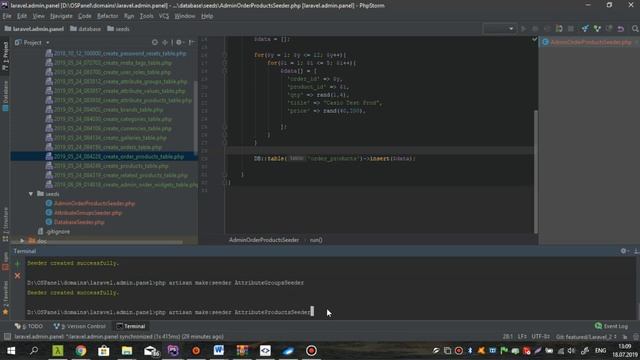This screenshot has width=640, height=360.
Task: Open the Refactor menu
Action: pos(107,16)
